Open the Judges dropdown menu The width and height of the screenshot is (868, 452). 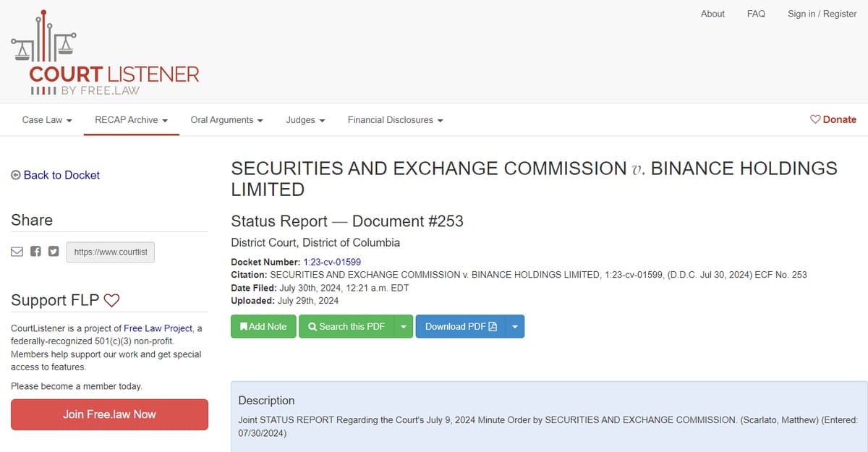click(x=305, y=120)
